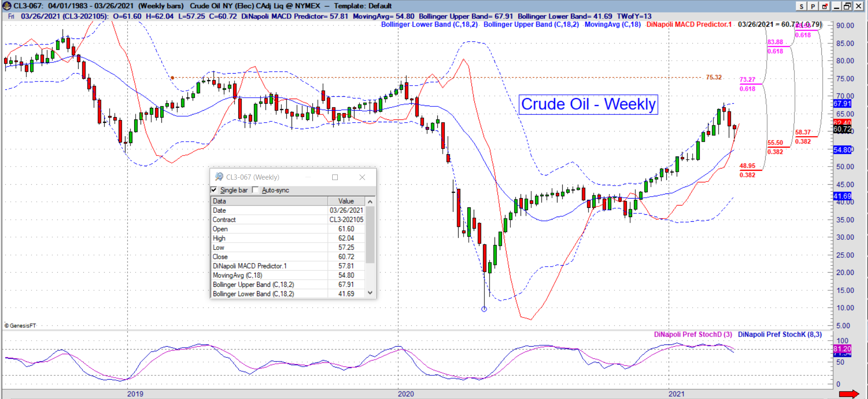The width and height of the screenshot is (868, 399).
Task: Click the Data column header
Action: click(x=269, y=201)
